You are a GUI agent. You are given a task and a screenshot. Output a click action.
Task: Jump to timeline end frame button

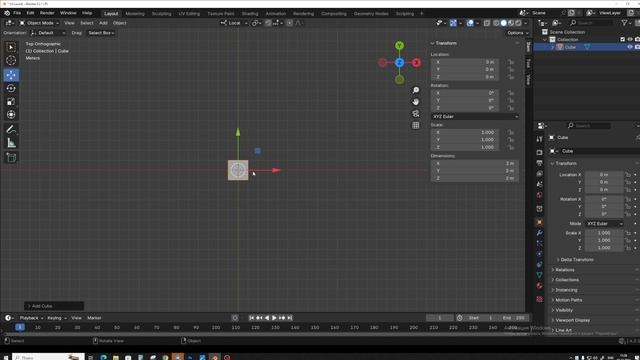pyautogui.click(x=290, y=318)
